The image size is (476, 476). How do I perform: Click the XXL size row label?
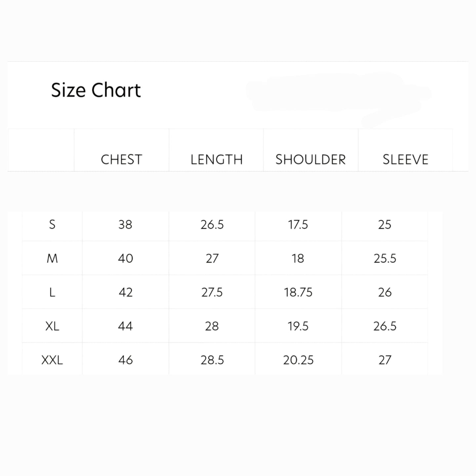coord(52,360)
